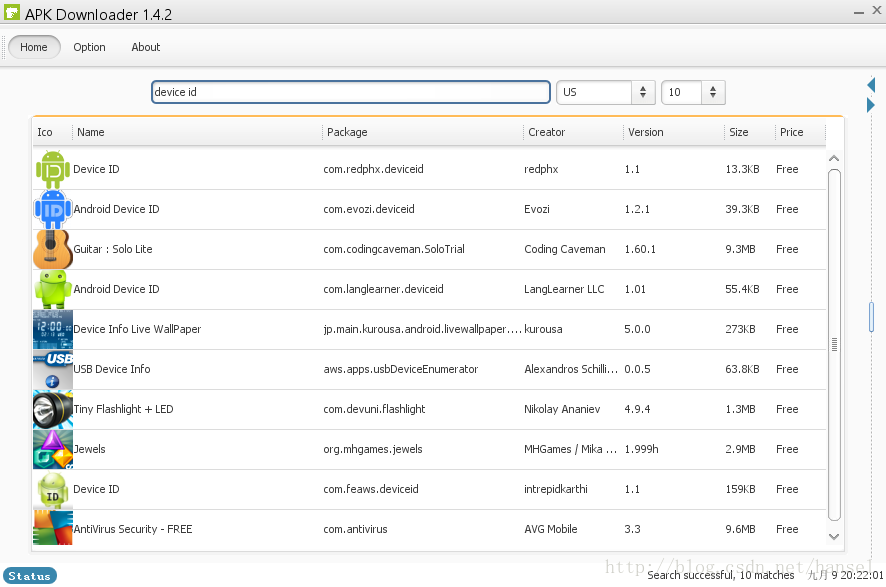Screen dimensions: 886x587
Task: Click the intrepidkarthi Device ID app icon
Action: tap(53, 489)
